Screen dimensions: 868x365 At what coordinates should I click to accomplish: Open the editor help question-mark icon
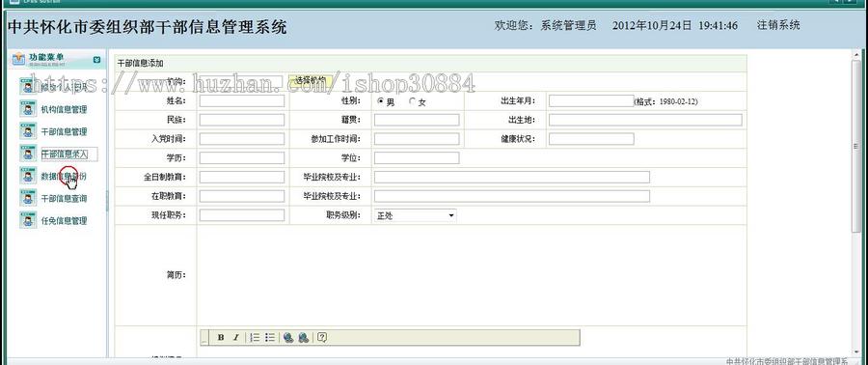322,337
